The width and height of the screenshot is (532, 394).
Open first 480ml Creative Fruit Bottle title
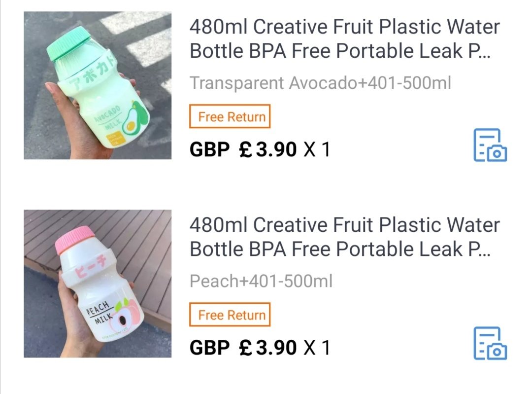344,39
